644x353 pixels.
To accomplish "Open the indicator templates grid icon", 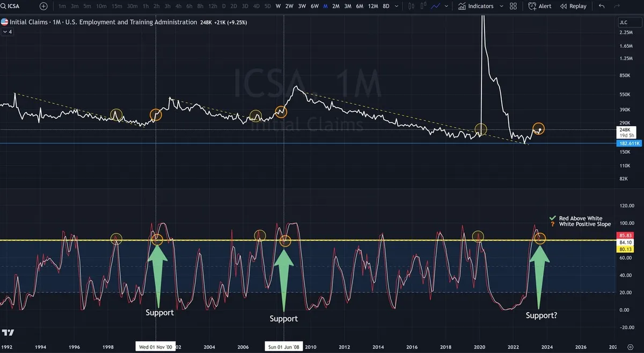I will 513,6.
